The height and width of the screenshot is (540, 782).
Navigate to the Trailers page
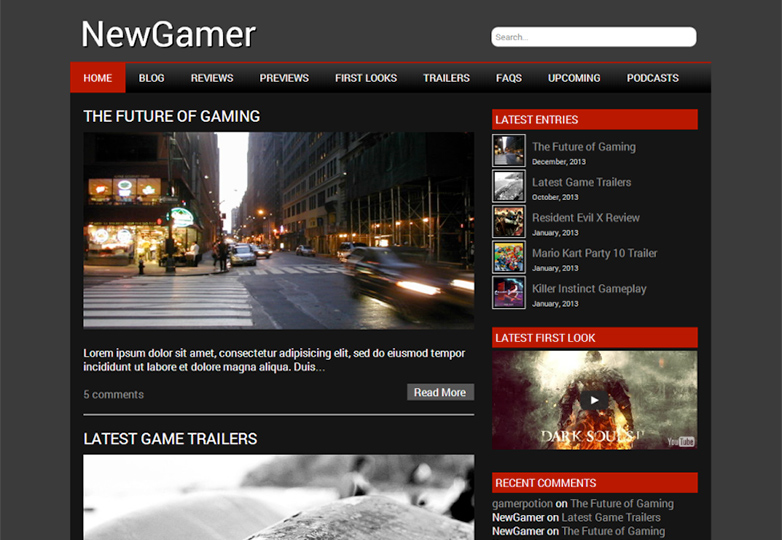coord(446,78)
